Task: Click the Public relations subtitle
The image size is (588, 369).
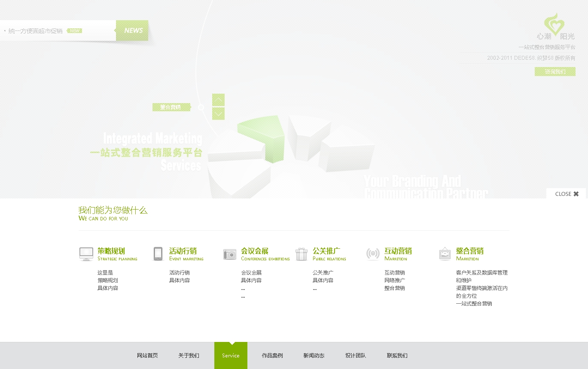Action: tap(329, 259)
